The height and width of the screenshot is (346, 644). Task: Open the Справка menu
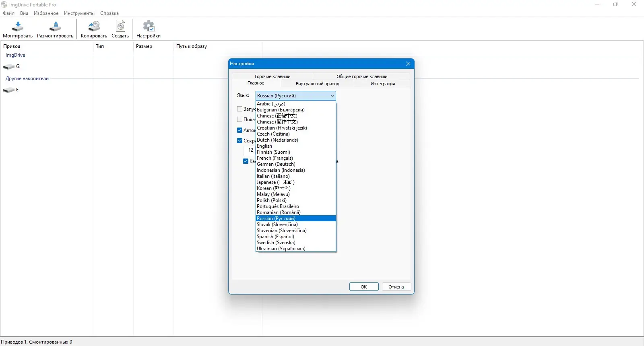point(109,13)
